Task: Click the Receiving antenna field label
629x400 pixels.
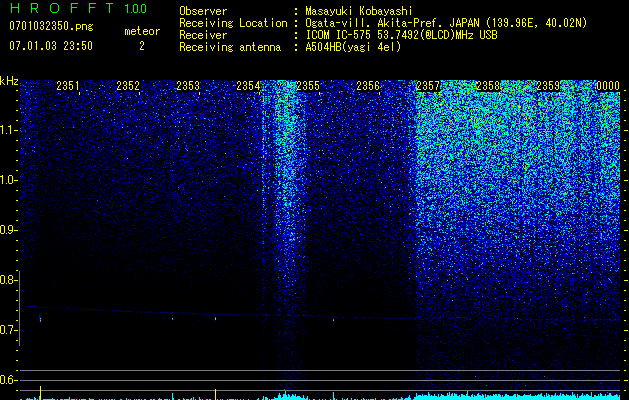Action: pos(230,47)
